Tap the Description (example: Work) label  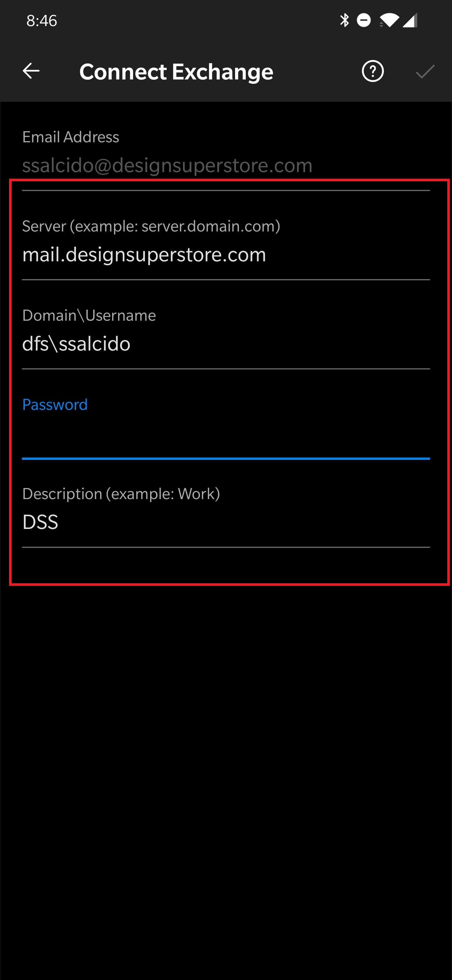coord(121,494)
